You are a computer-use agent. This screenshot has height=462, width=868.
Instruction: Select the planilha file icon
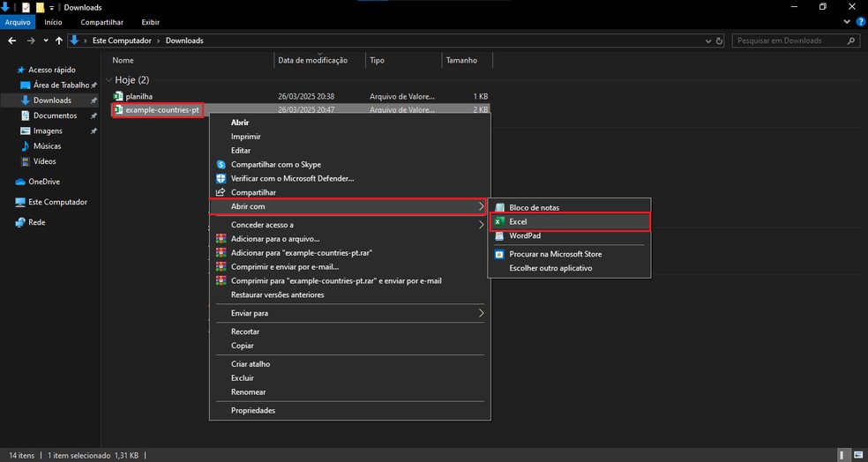tap(118, 96)
